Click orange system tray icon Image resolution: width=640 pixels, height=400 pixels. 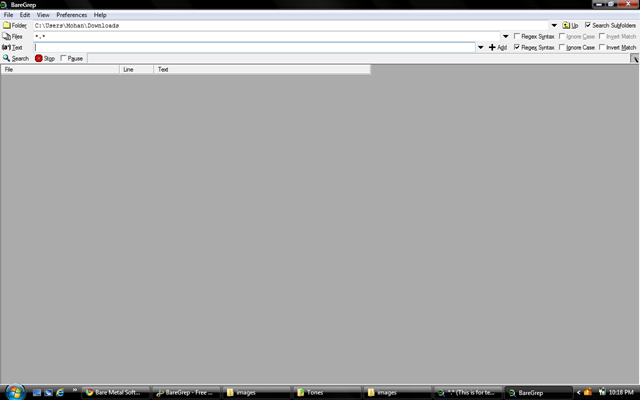pyautogui.click(x=588, y=392)
